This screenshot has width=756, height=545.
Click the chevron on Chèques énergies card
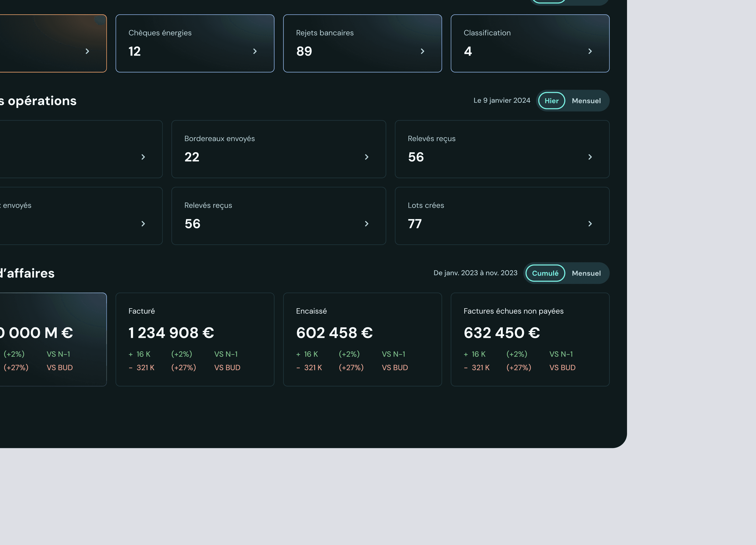(x=255, y=51)
